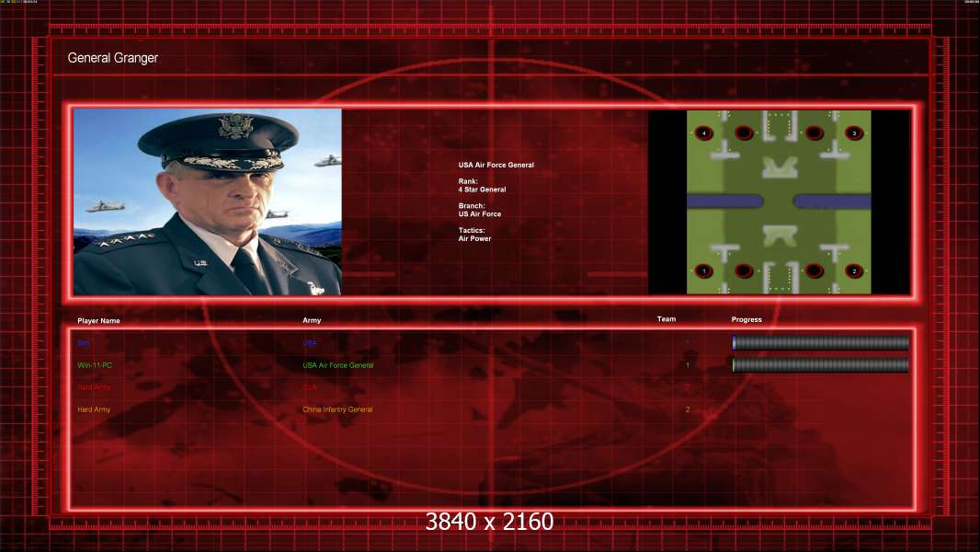Click team number in China Infantry General row

pos(688,409)
